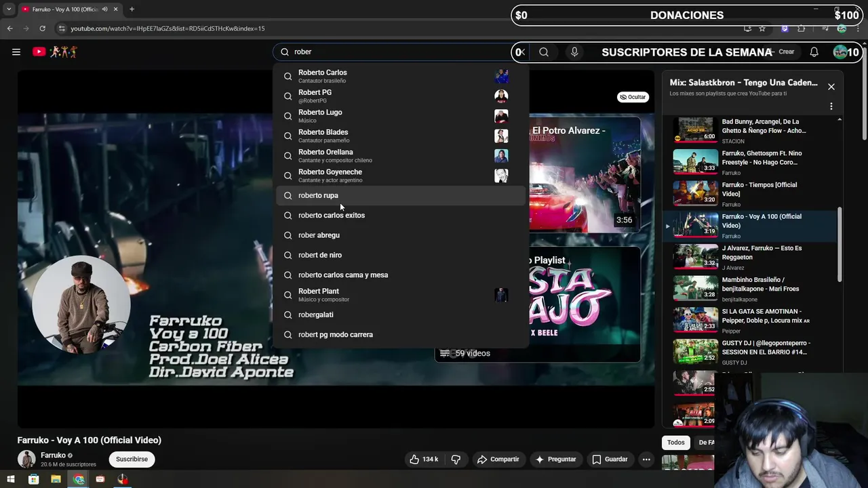The width and height of the screenshot is (868, 488).
Task: Mute the tab via the speaker icon
Action: [x=104, y=9]
